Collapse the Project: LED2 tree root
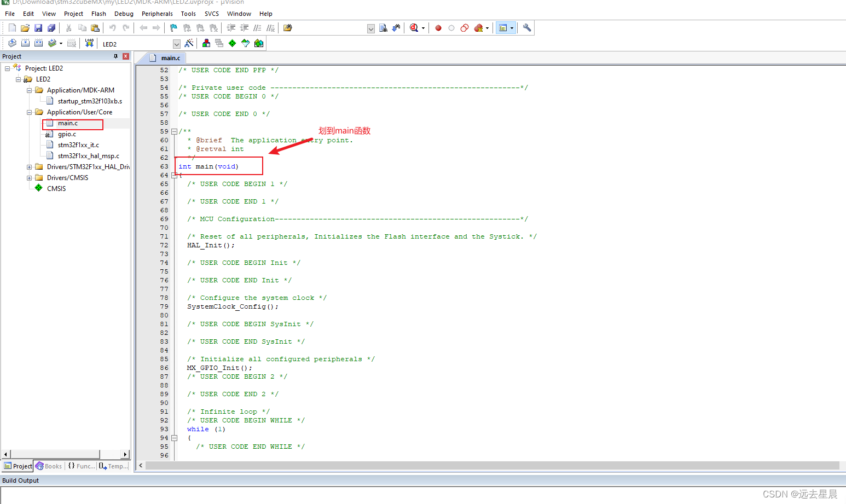This screenshot has width=846, height=504. [7, 68]
